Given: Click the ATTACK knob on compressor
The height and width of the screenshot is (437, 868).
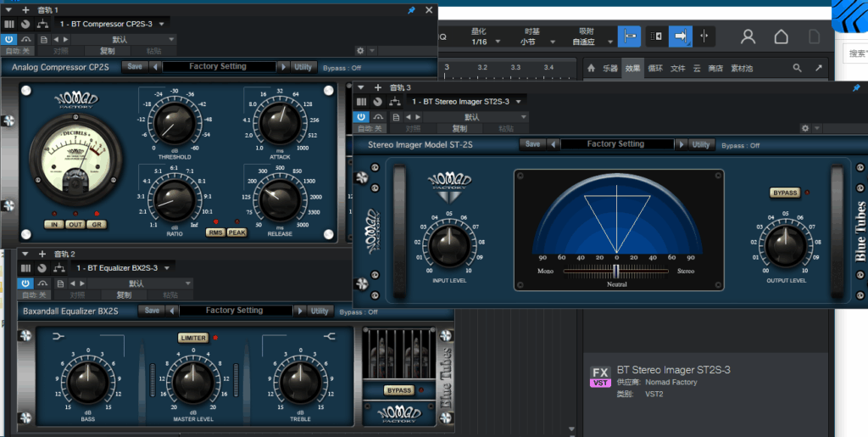Looking at the screenshot, I should pos(280,124).
